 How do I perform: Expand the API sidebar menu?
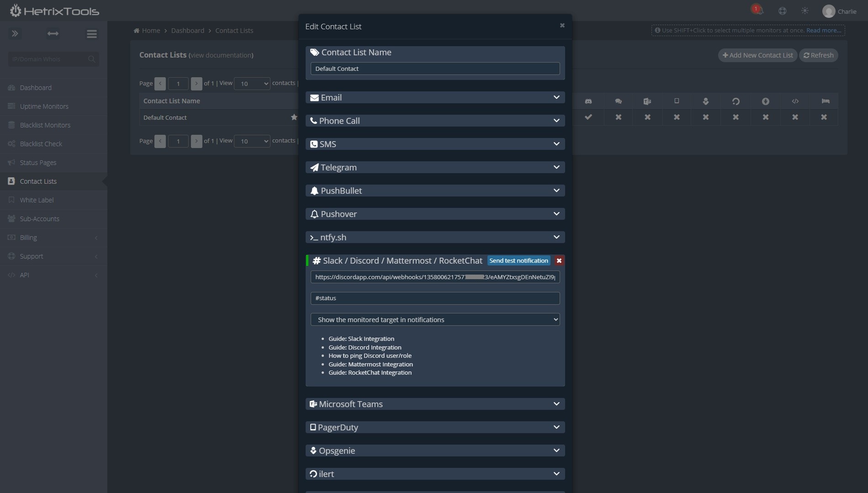point(53,275)
